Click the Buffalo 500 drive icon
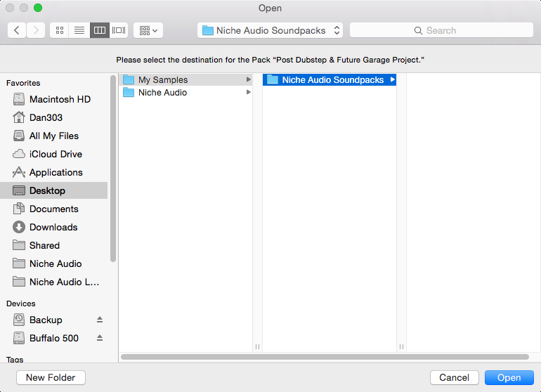The width and height of the screenshot is (541, 392). click(x=19, y=338)
